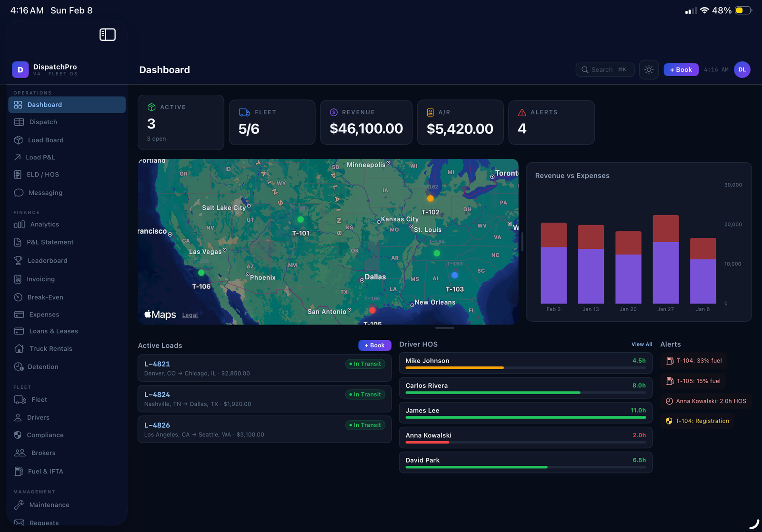The width and height of the screenshot is (762, 532).
Task: Open the Messaging panel
Action: point(45,192)
